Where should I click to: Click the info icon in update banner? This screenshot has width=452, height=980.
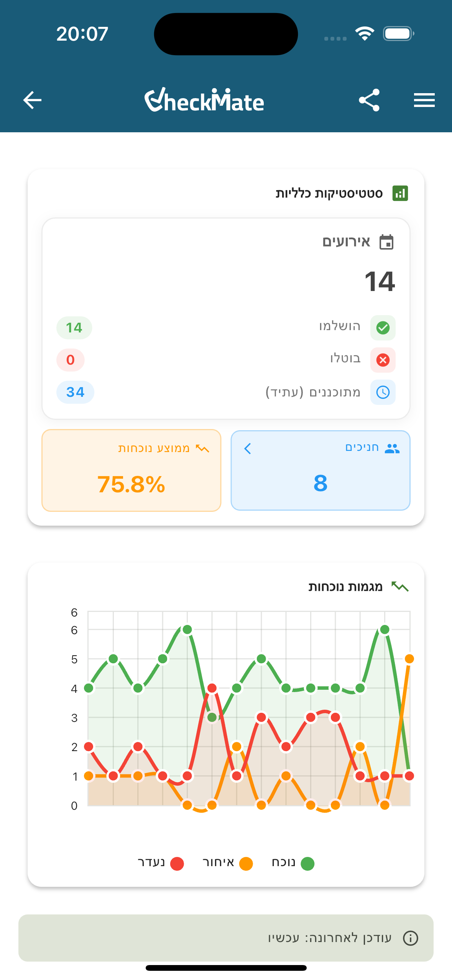pyautogui.click(x=410, y=938)
